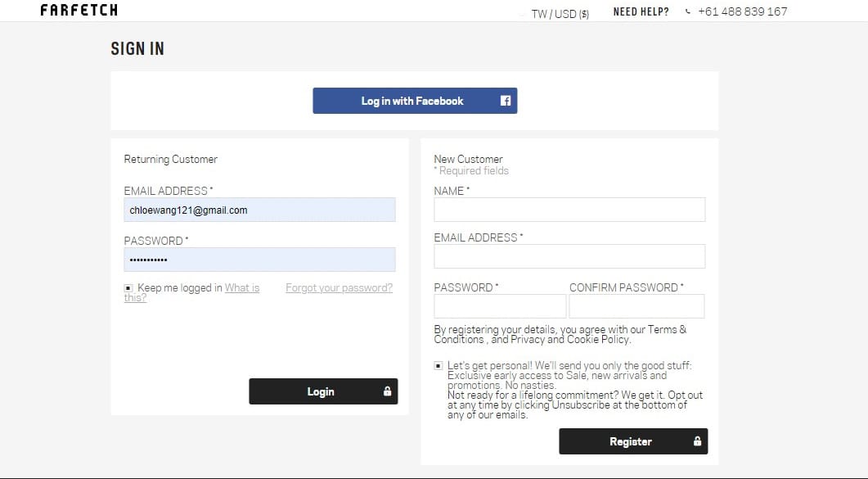Click the Facebook icon on login button

[x=506, y=101]
